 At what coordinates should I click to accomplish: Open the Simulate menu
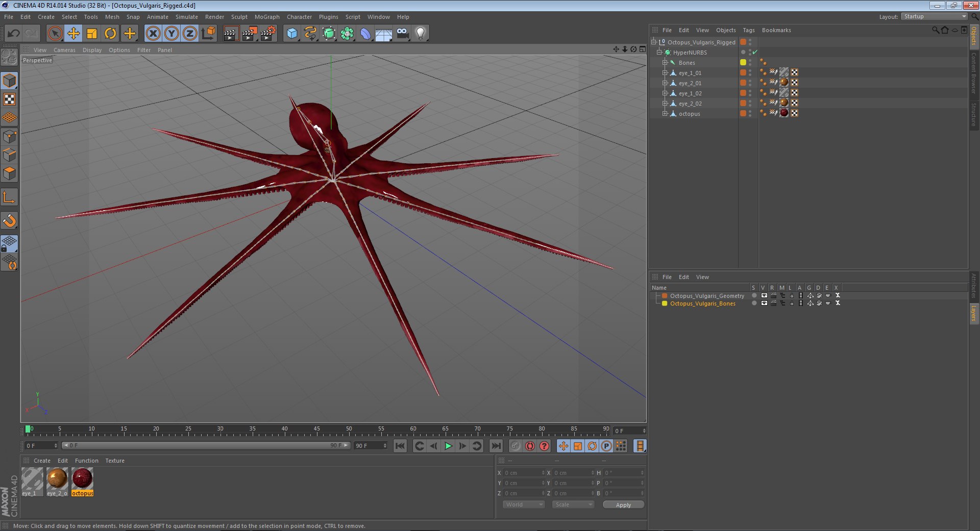pos(186,17)
